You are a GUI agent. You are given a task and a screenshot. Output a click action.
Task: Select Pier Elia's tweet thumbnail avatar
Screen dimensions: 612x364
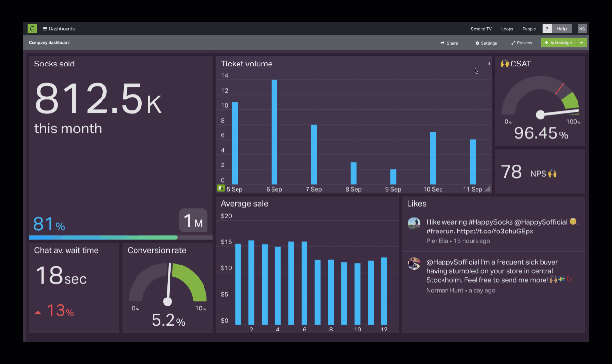414,223
